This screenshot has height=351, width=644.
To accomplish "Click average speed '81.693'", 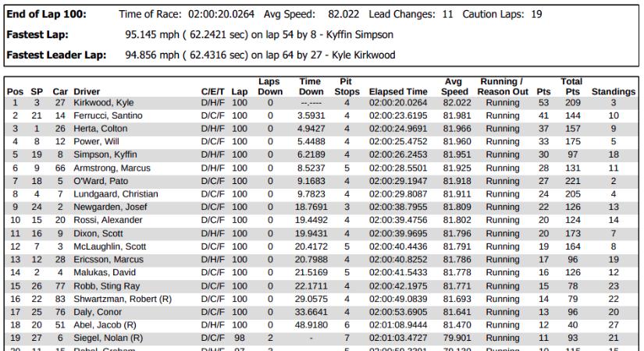I will click(457, 300).
